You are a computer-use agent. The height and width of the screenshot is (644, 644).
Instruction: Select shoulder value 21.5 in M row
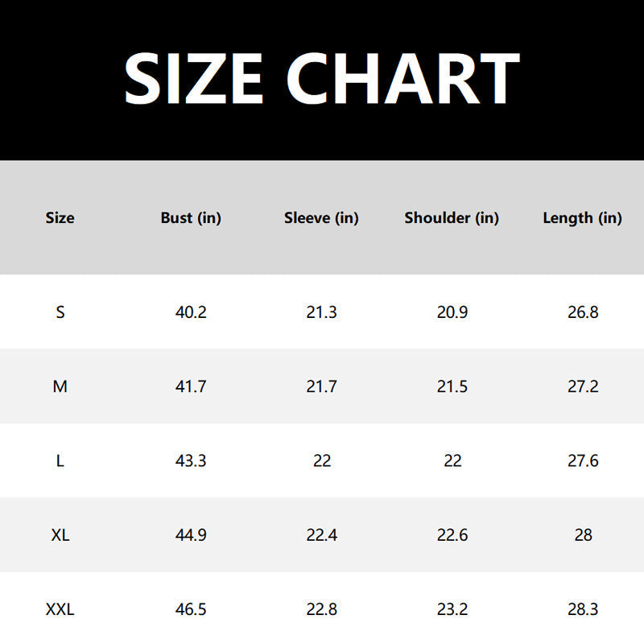click(x=452, y=386)
